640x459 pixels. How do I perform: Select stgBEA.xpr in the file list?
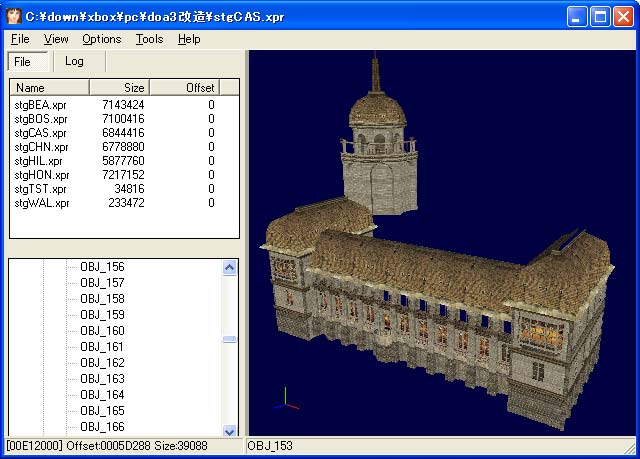tap(40, 105)
